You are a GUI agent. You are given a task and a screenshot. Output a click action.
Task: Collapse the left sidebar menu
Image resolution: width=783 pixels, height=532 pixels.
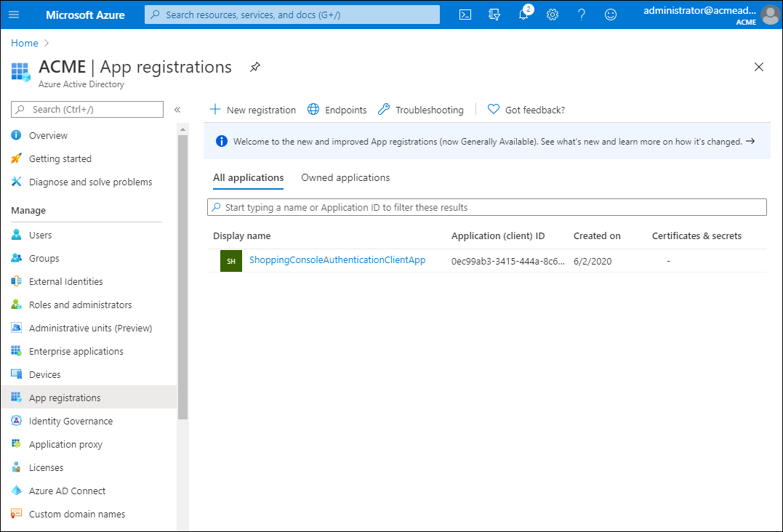tap(177, 110)
